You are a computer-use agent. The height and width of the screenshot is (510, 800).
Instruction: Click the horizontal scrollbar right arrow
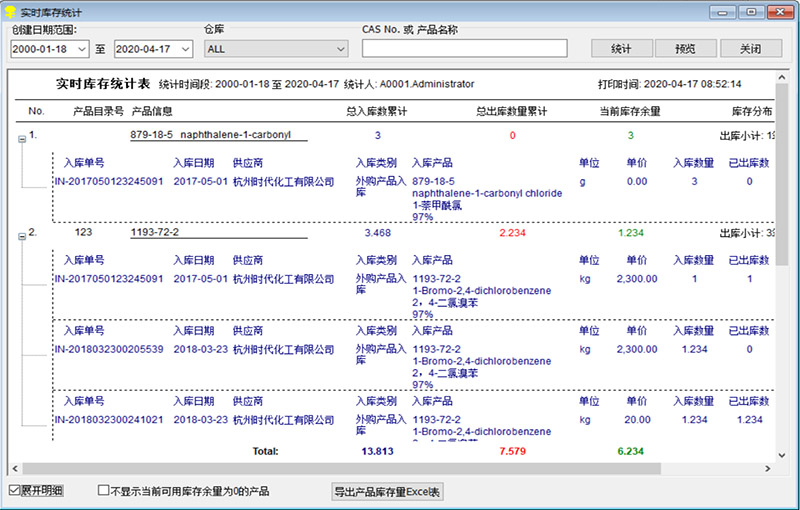[x=768, y=468]
